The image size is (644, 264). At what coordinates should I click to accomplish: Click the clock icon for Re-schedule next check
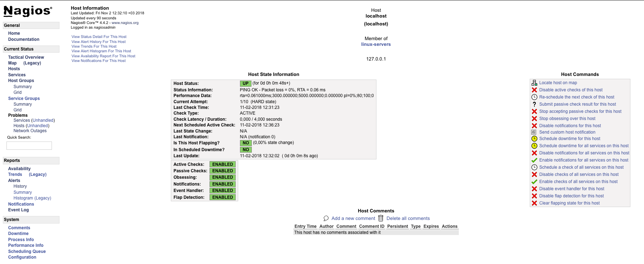tap(534, 97)
